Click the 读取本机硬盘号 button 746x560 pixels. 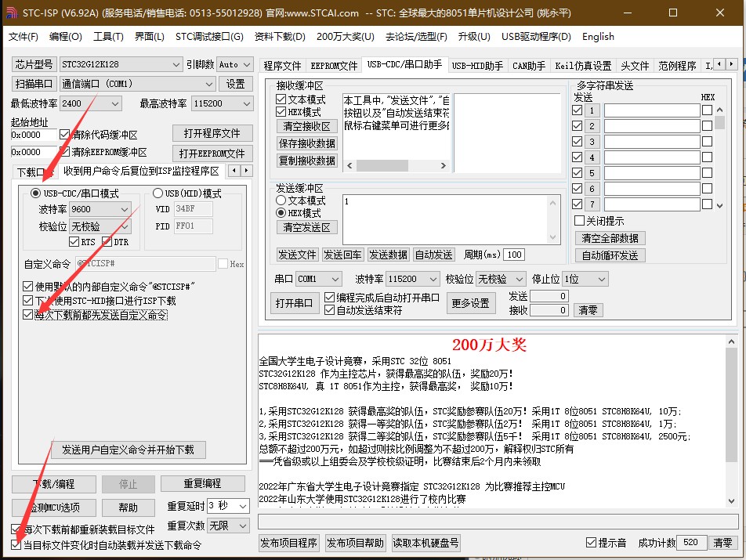(x=426, y=543)
